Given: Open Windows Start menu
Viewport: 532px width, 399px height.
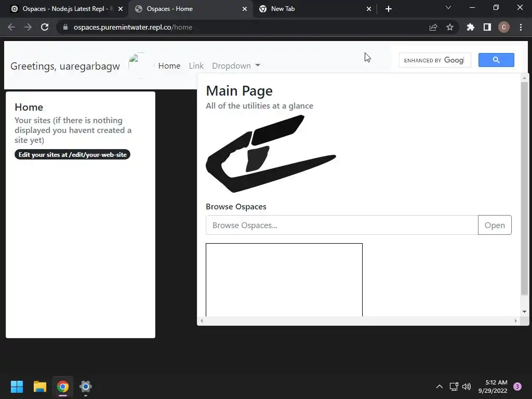Looking at the screenshot, I should [17, 387].
